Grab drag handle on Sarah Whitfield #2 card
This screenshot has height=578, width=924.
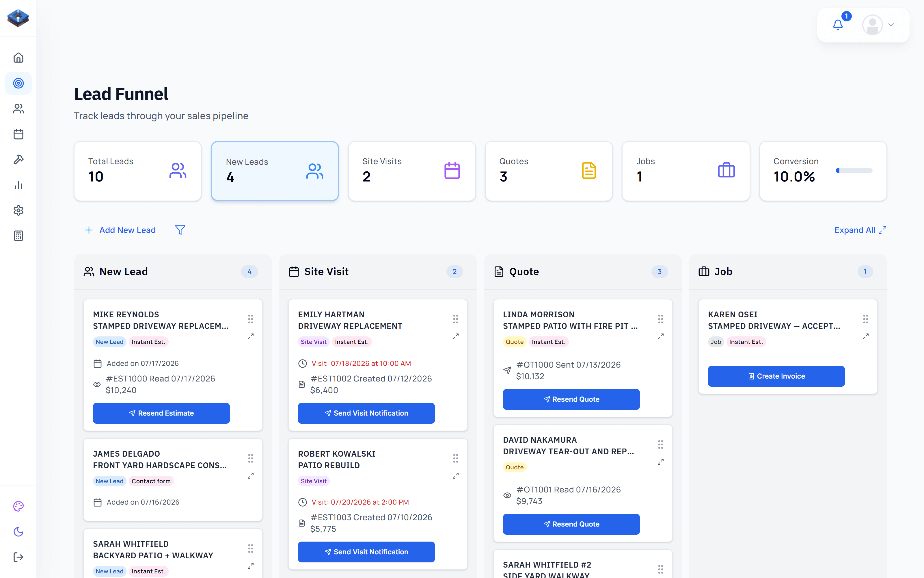661,569
